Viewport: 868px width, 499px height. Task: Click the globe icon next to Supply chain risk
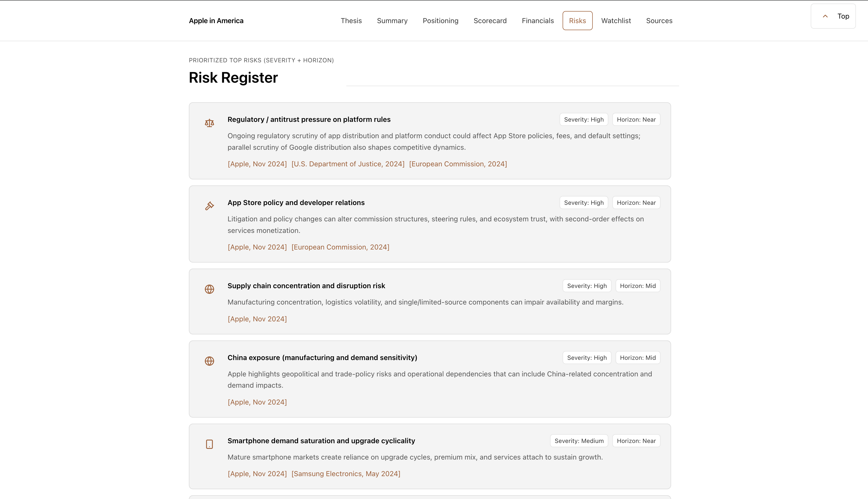[209, 289]
